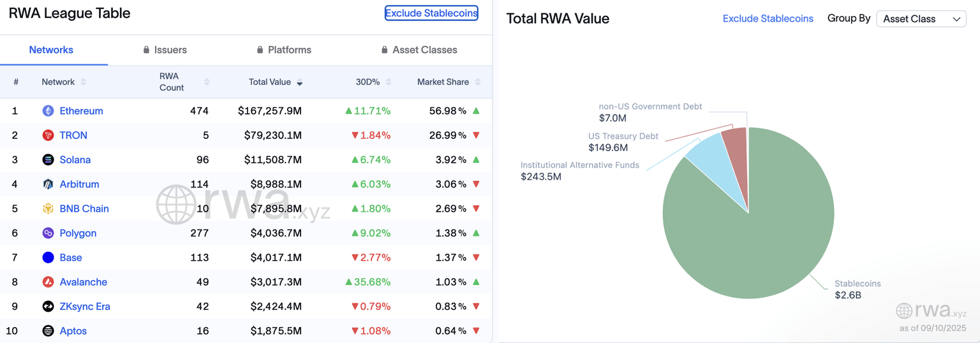The height and width of the screenshot is (343, 980).
Task: Click Base's 30D change 2.77%
Action: 371,258
